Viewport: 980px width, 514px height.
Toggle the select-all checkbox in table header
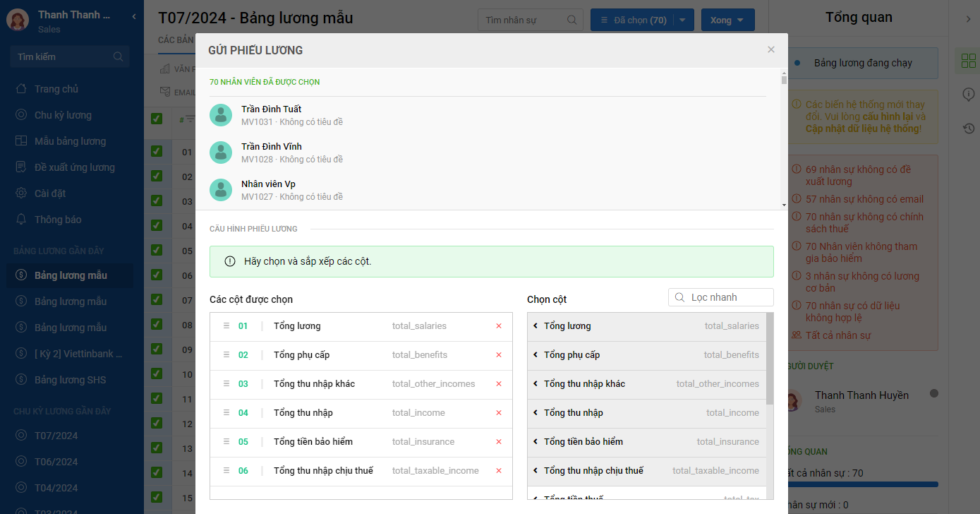157,119
